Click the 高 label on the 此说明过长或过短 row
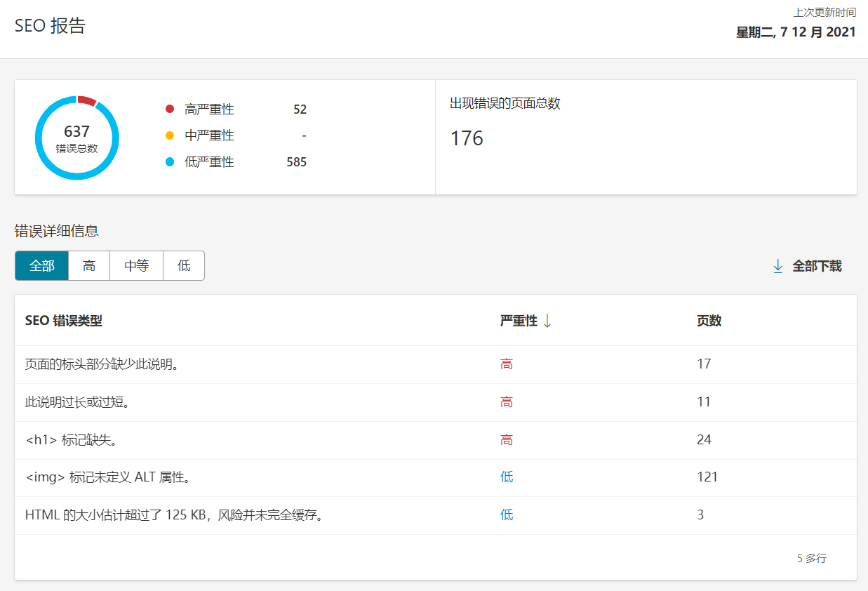Viewport: 868px width, 591px height. tap(507, 401)
